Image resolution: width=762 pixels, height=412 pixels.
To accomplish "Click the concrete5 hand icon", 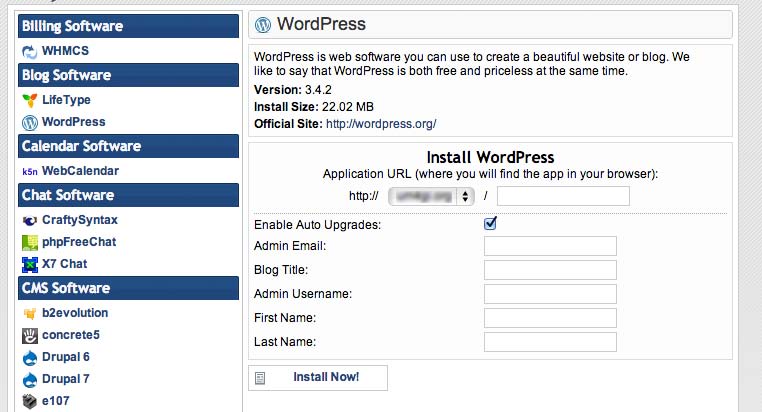I will [x=30, y=335].
